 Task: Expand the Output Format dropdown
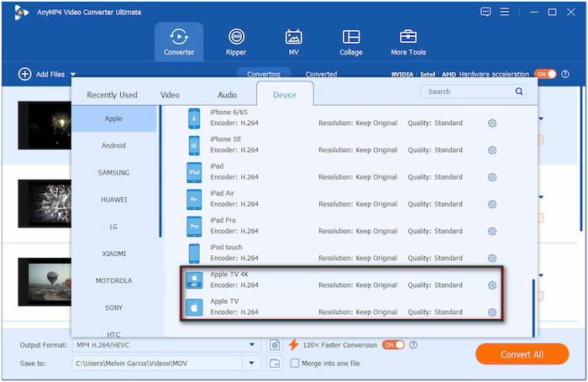click(252, 344)
